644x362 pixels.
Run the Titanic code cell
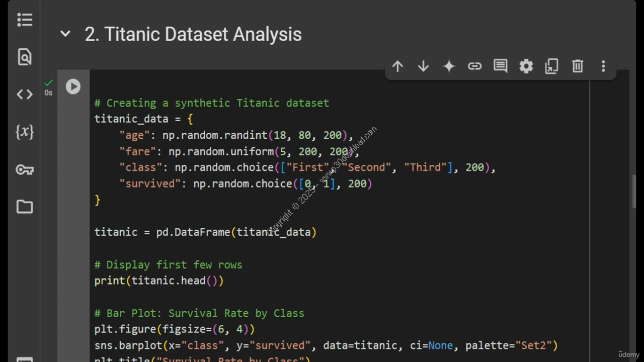click(73, 86)
